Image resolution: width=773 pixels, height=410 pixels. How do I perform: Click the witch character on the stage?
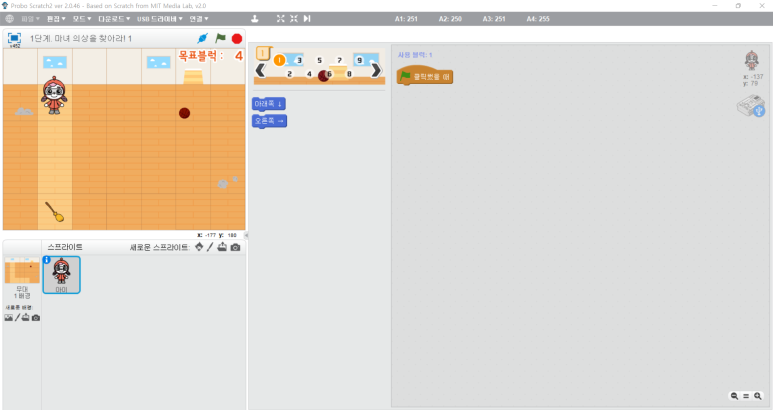click(x=54, y=96)
